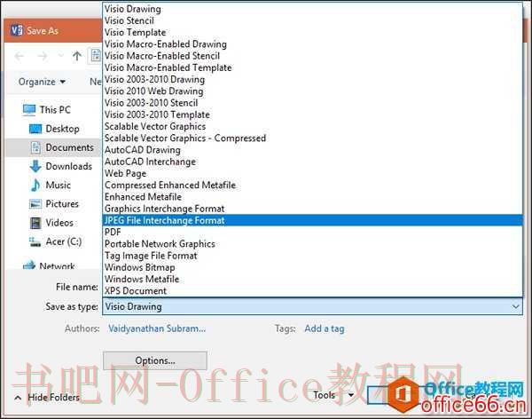Select Visio Stencil file type
This screenshot has height=419, width=532.
[312, 20]
